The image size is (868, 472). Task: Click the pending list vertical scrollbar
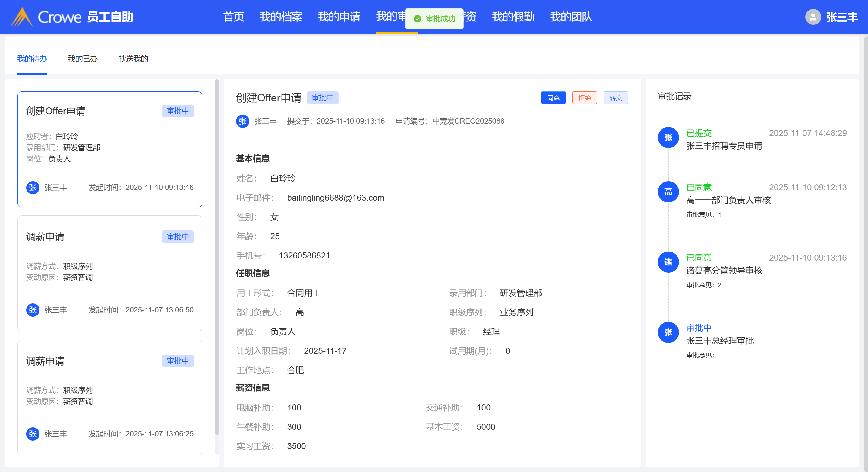click(x=217, y=256)
